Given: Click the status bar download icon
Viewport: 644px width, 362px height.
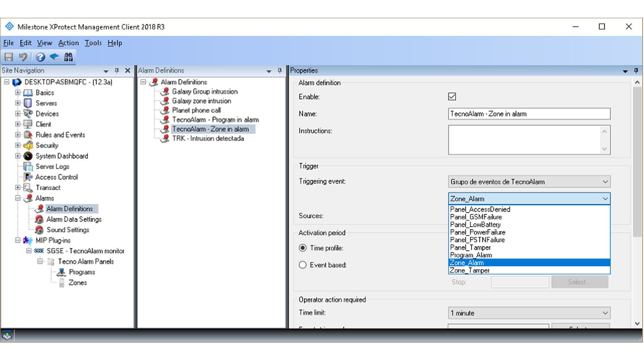Looking at the screenshot, I should pos(7,335).
